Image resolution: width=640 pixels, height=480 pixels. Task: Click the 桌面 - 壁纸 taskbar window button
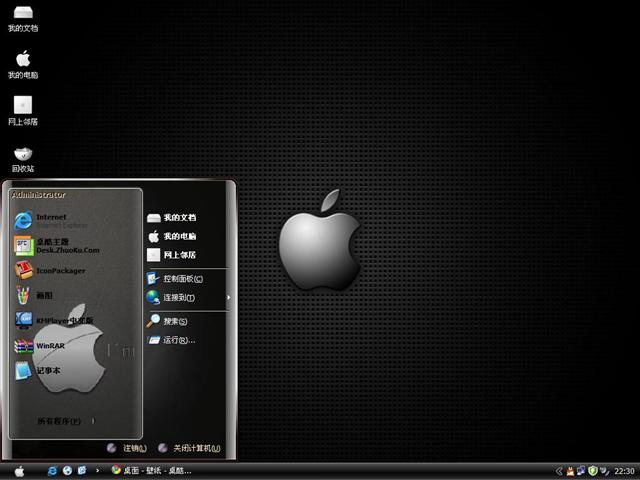(152, 470)
